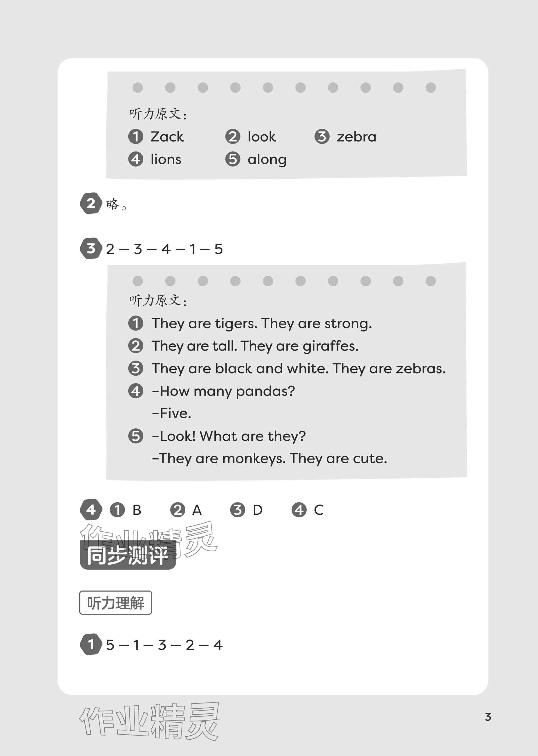Click the hexagon number 2 badge beside 略
The height and width of the screenshot is (756, 538).
tap(91, 203)
